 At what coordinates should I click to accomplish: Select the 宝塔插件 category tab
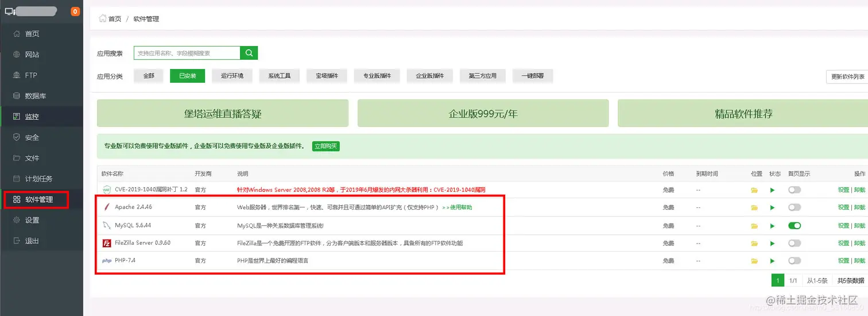pos(327,76)
